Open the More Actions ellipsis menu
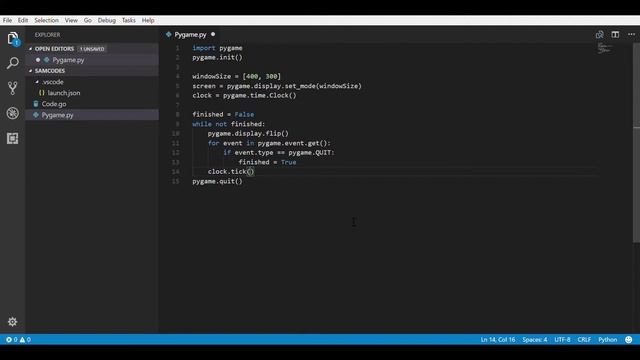The width and height of the screenshot is (640, 360). pos(631,35)
